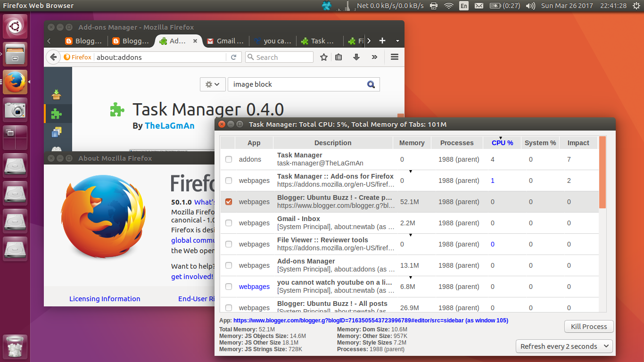Screen dimensions: 644x362
Task: Open battery indicator showing 0:27
Action: coord(505,6)
